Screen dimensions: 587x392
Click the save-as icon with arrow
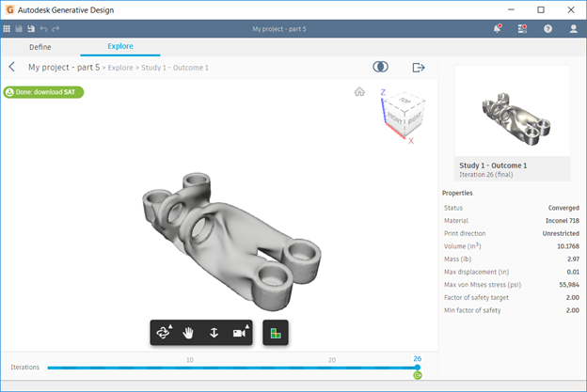pyautogui.click(x=31, y=29)
